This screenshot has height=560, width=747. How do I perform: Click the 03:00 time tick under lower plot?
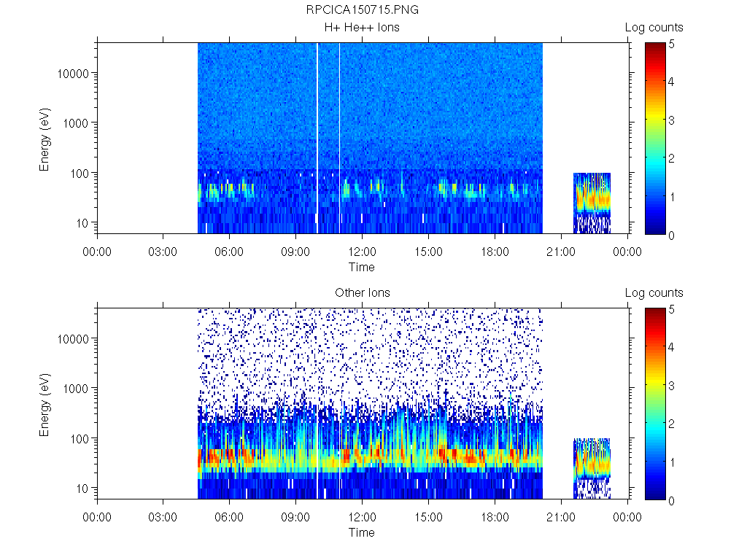click(x=163, y=517)
